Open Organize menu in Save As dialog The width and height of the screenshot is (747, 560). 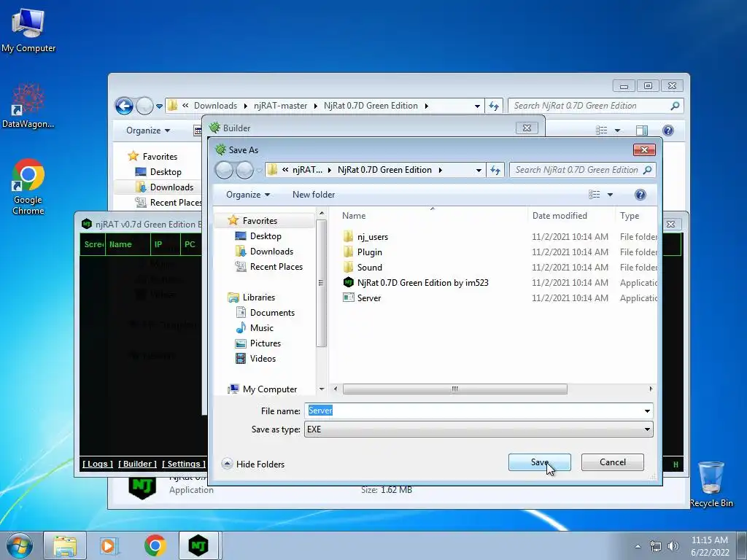pos(248,194)
